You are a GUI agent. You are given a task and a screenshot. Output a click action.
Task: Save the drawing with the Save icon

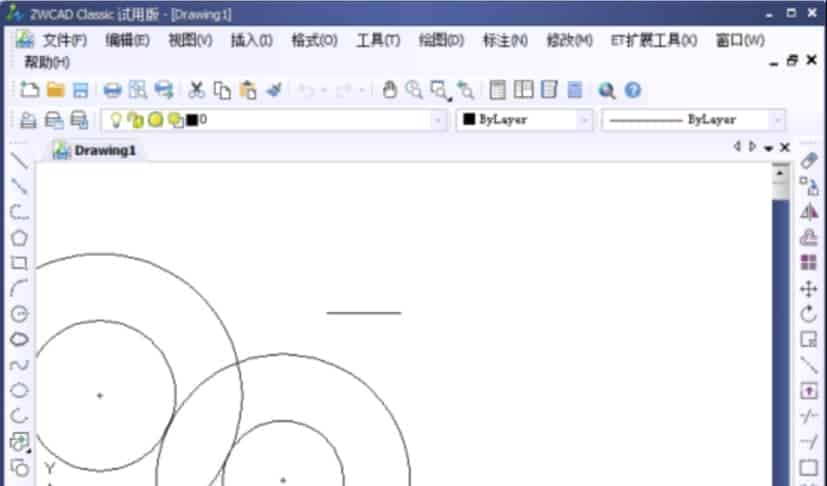[80, 90]
